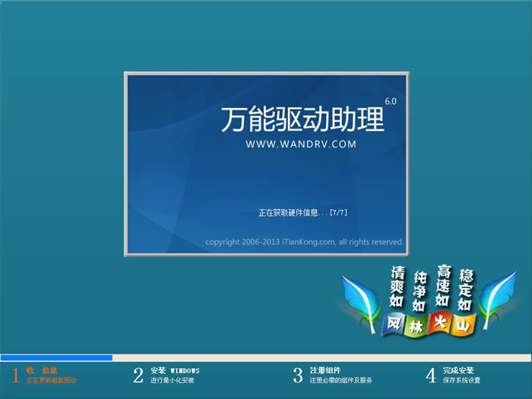Click the 高速如 vertical slogan text

coord(443,285)
